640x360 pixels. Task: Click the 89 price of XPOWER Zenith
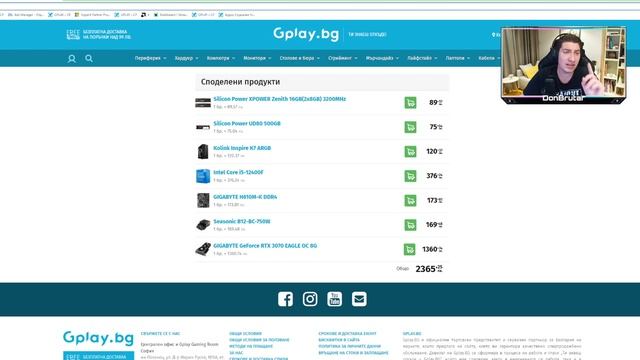(436, 102)
